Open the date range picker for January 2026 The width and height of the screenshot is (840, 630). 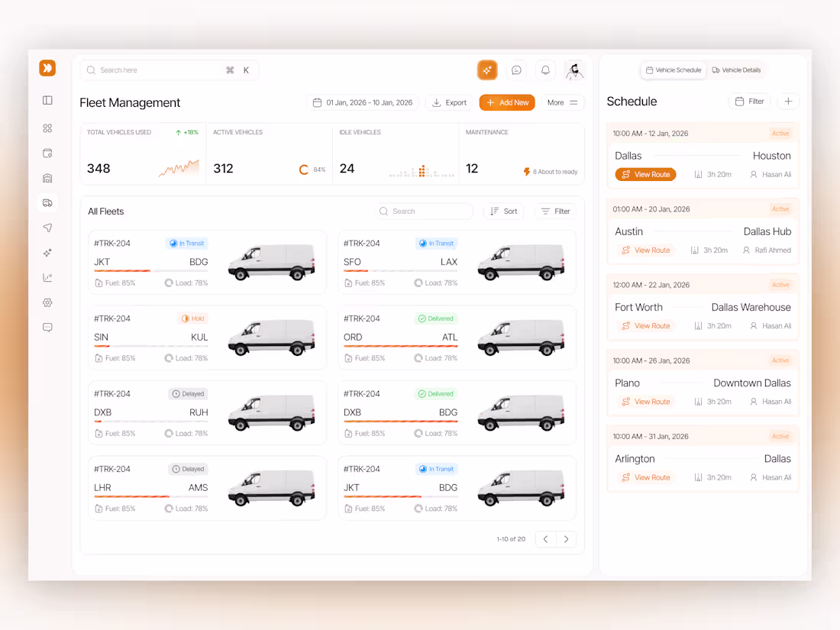coord(362,102)
